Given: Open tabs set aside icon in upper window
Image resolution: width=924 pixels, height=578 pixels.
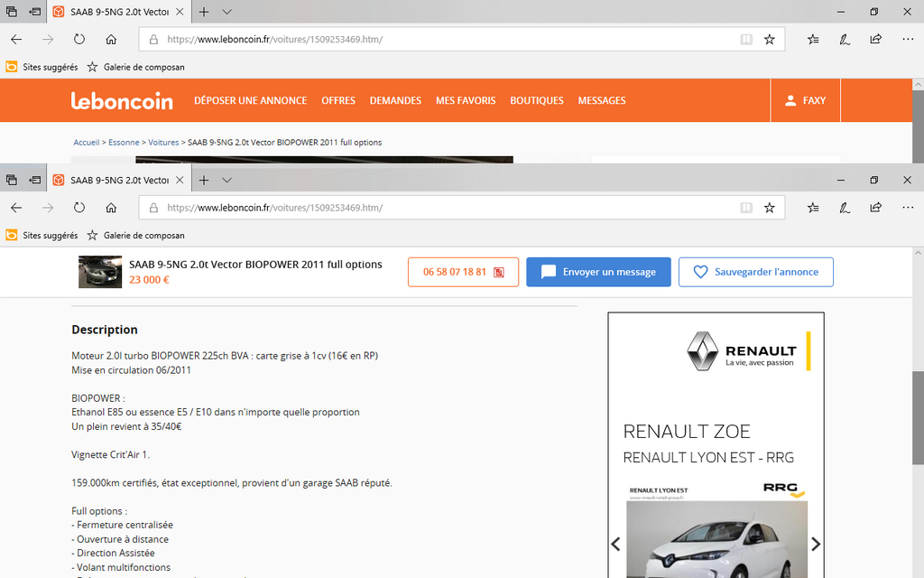Looking at the screenshot, I should 11,12.
